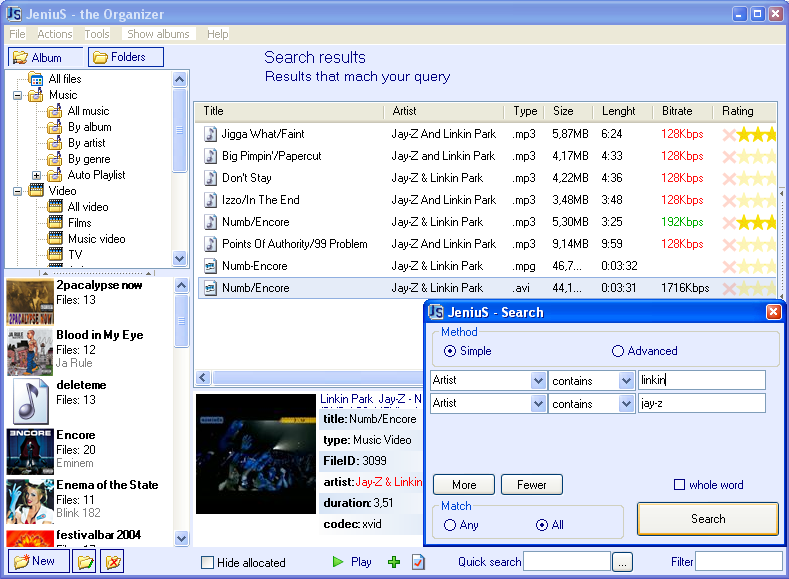Click the Music video film-strip icon
The width and height of the screenshot is (789, 579).
55,238
